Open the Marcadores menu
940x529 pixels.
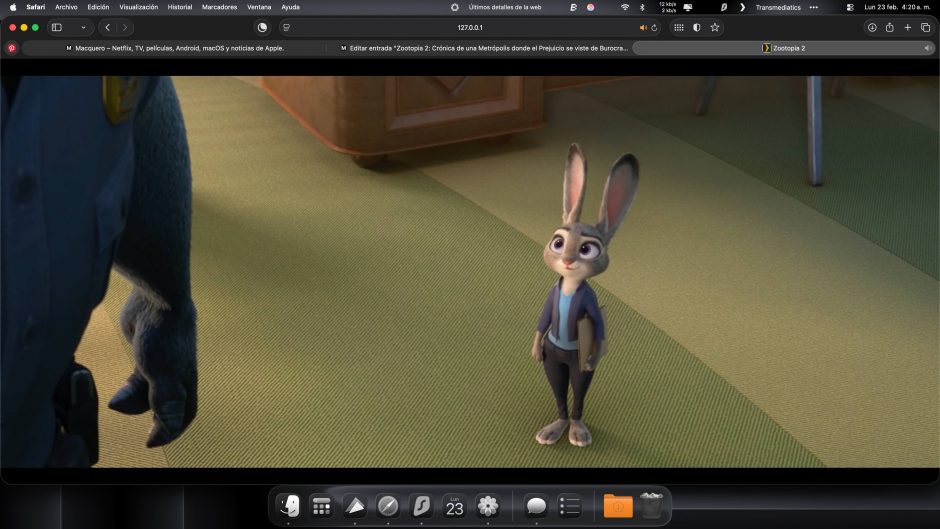click(x=219, y=7)
